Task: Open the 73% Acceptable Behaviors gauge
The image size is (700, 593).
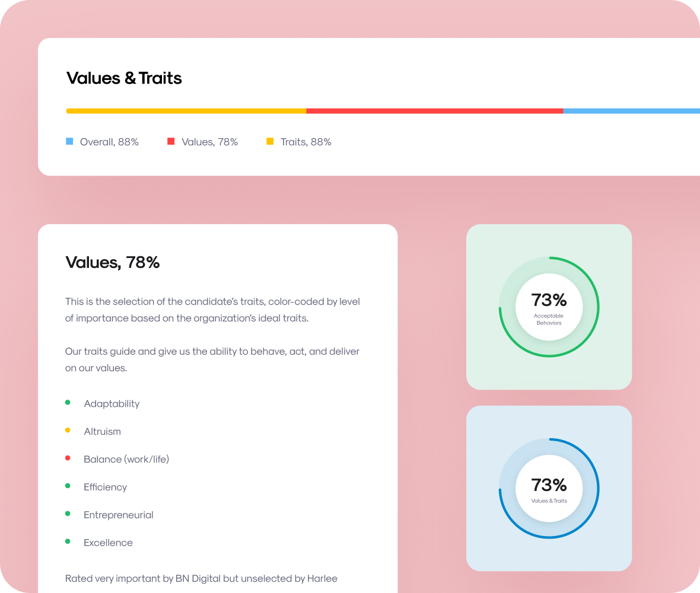Action: (549, 307)
